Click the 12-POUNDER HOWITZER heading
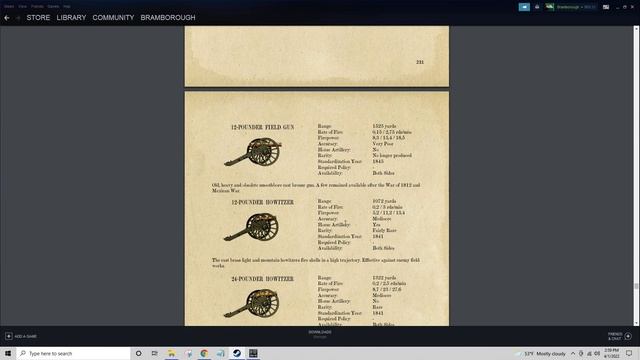640x360 pixels. click(262, 202)
